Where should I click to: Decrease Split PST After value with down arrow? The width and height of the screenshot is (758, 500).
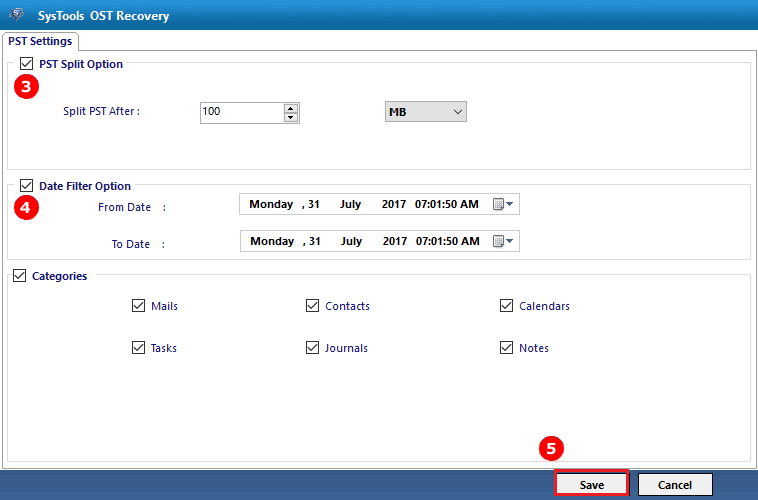coord(291,117)
